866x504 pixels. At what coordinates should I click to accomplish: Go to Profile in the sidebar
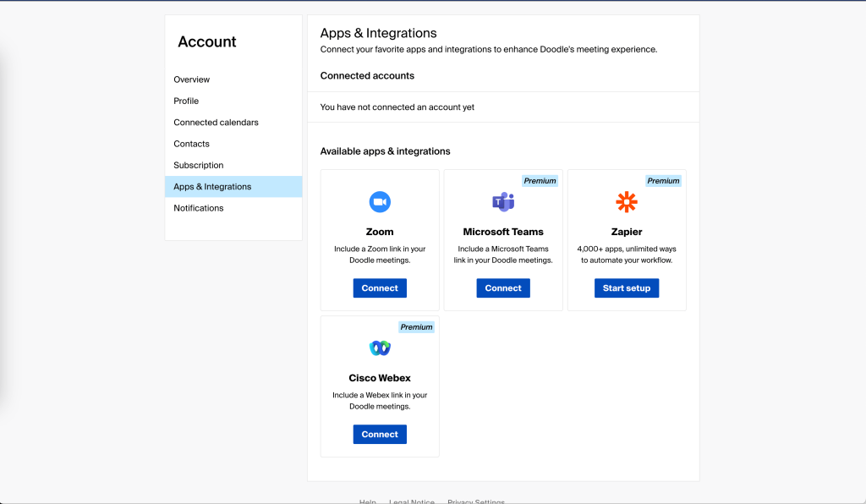coord(186,101)
